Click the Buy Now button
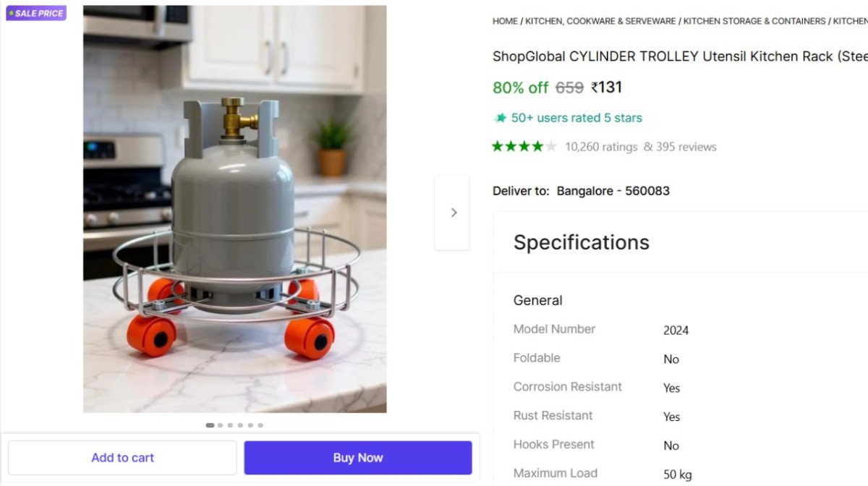Image resolution: width=868 pixels, height=486 pixels. pos(357,457)
